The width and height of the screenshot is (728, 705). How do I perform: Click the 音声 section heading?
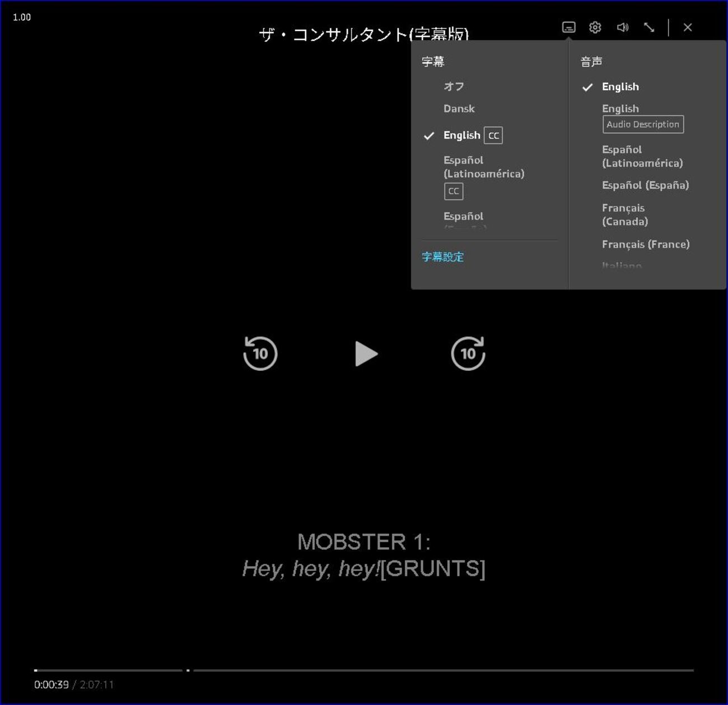coord(591,62)
